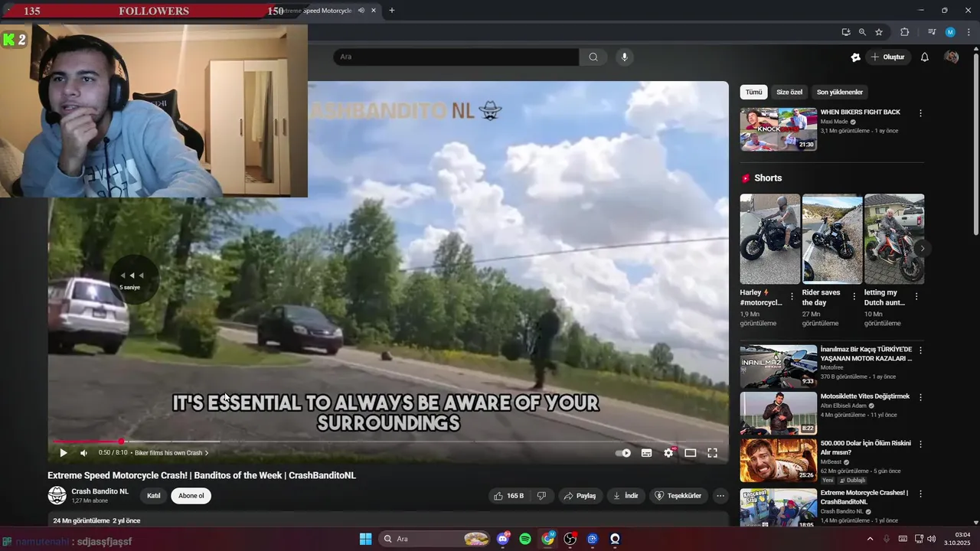Screen dimensions: 980x551
Task: Click the İndir download button
Action: coord(626,496)
